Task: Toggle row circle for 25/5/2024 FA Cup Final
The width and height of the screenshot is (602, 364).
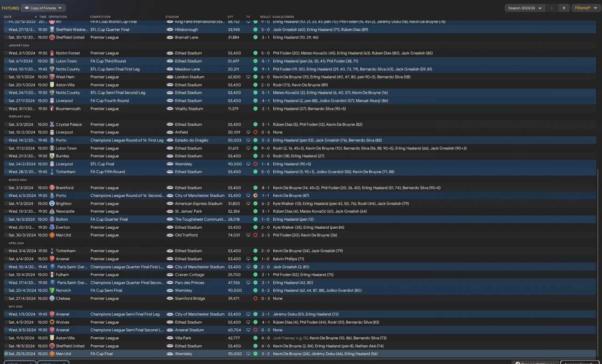Action: 6,354
